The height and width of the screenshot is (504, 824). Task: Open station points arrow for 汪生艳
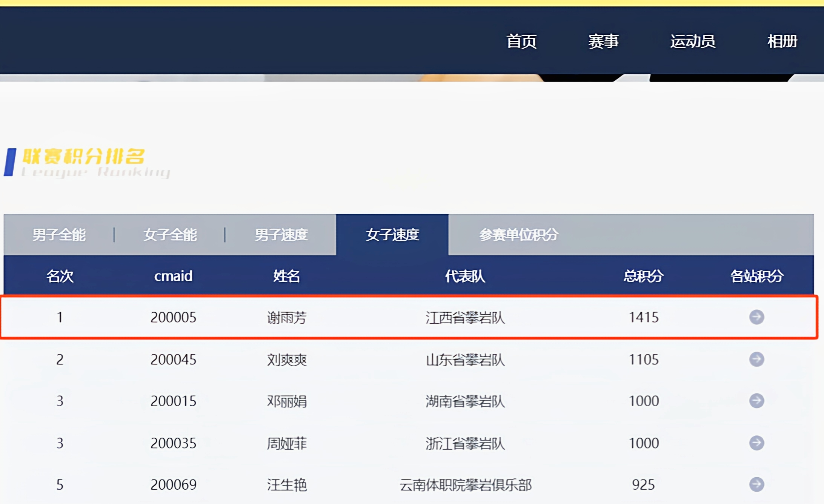[756, 484]
